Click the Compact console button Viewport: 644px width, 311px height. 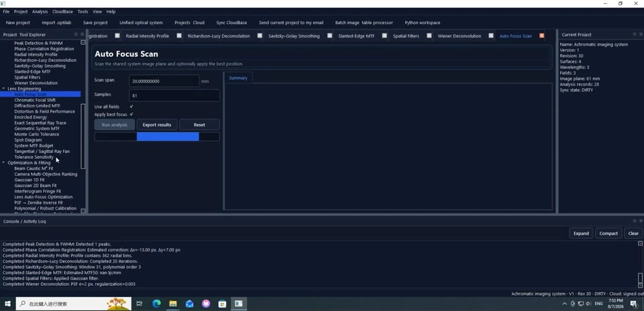click(x=608, y=233)
